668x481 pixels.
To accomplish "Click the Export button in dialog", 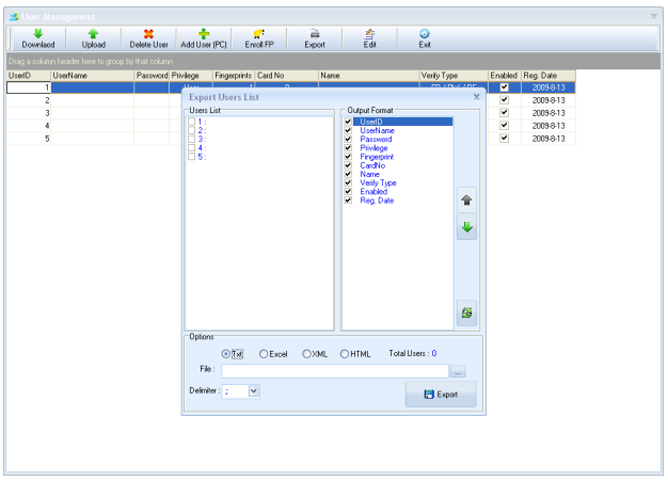I will [441, 394].
